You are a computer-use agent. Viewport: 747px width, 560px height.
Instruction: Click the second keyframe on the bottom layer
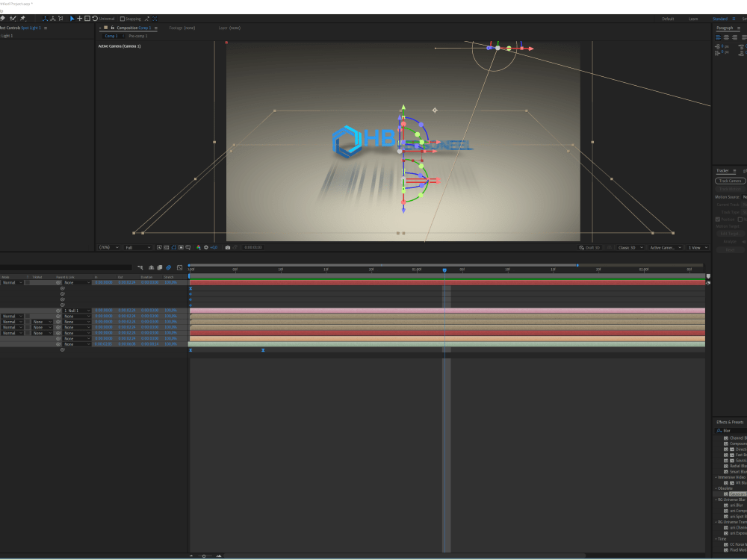pos(263,350)
